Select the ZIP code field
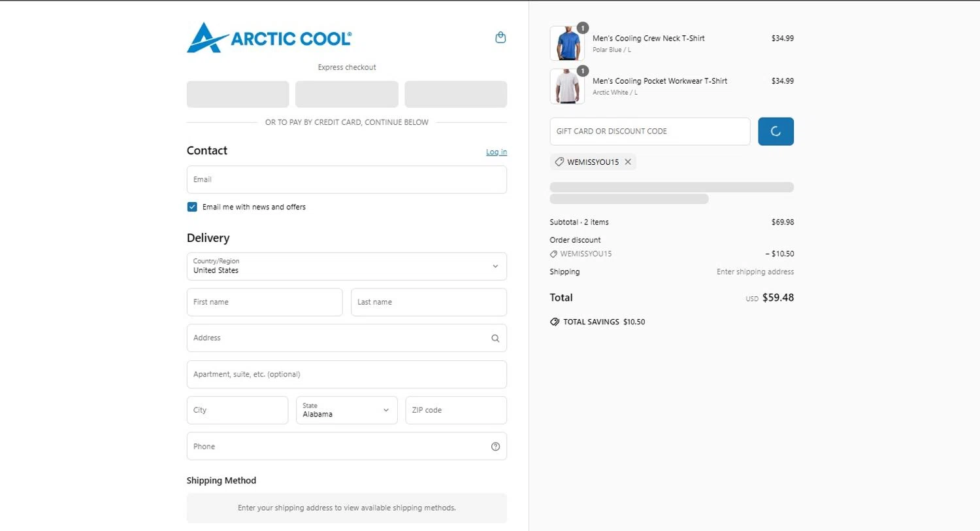The image size is (980, 531). coord(456,410)
